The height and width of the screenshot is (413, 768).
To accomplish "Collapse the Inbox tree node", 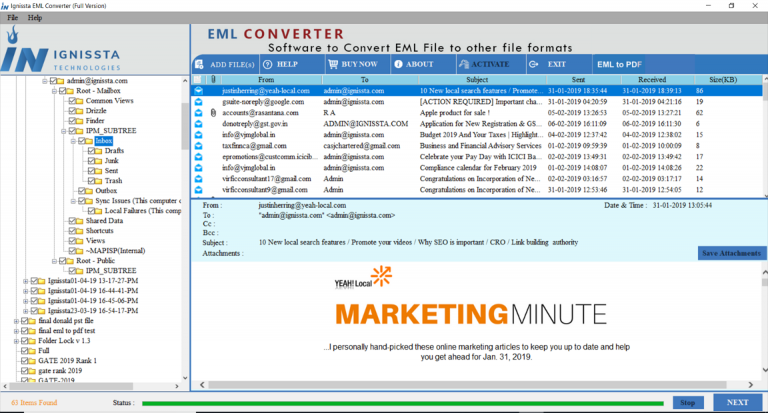I will (x=73, y=141).
